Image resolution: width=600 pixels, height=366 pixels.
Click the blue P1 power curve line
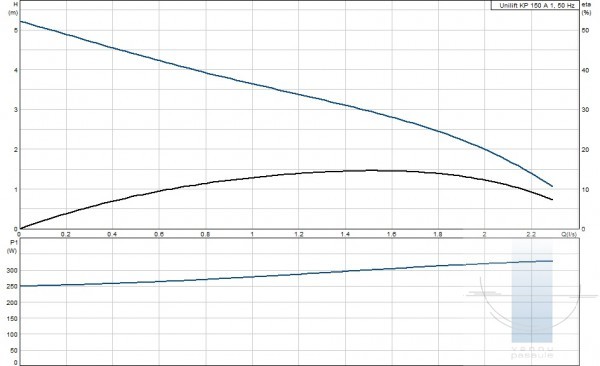point(286,274)
